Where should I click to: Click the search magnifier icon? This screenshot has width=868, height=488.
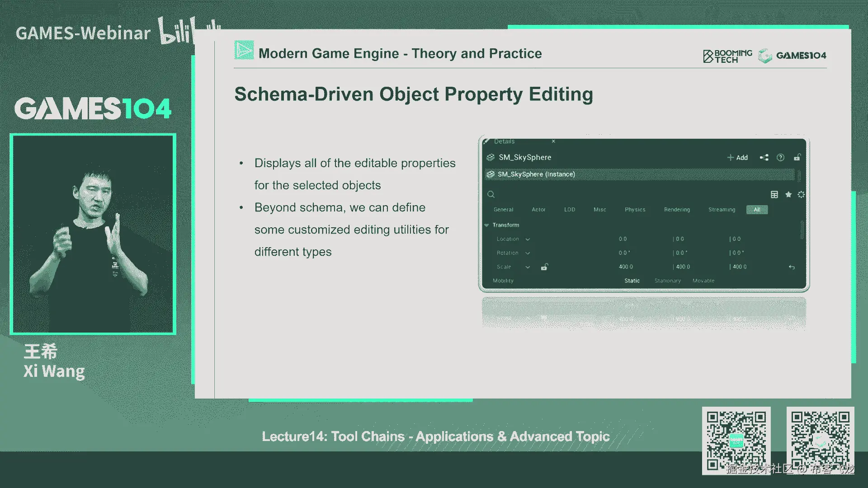click(491, 195)
